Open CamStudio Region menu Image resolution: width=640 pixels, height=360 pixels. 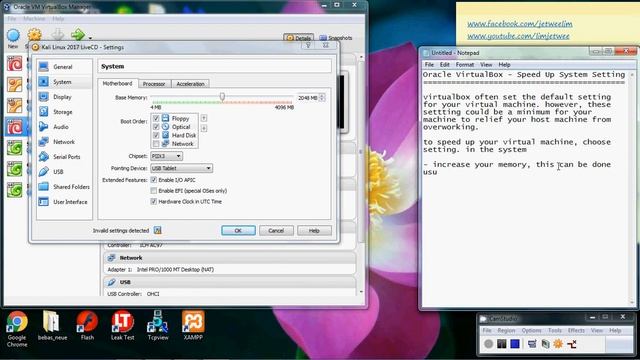(506, 331)
